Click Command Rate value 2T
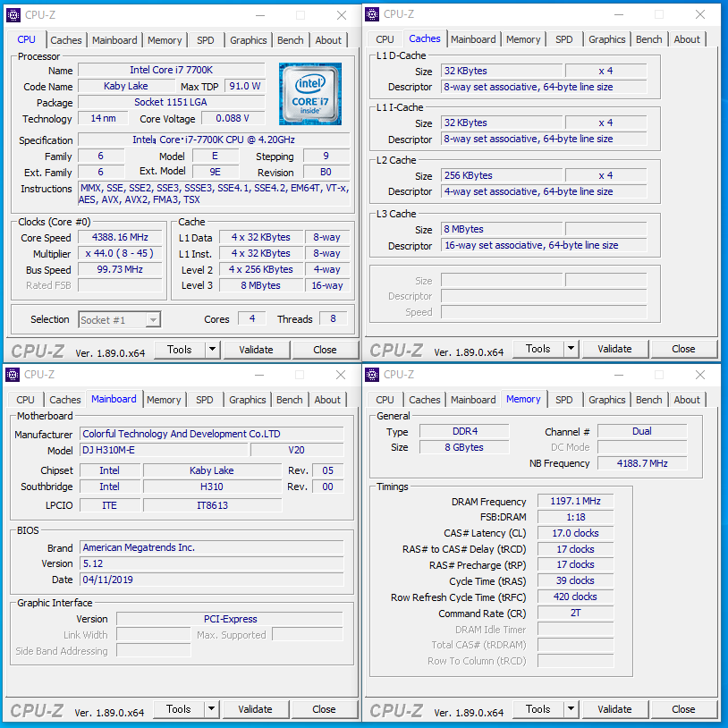The image size is (728, 728). click(575, 613)
